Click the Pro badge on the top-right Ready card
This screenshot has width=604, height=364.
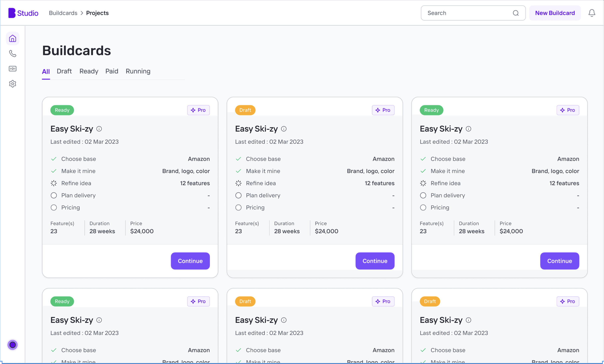[568, 110]
